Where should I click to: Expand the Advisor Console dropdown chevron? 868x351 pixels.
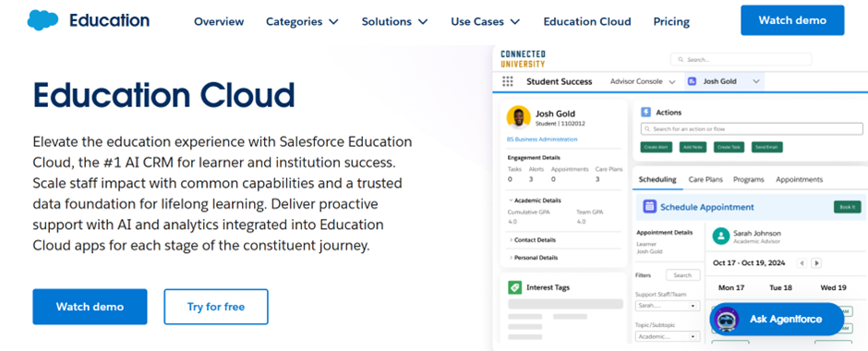[672, 82]
